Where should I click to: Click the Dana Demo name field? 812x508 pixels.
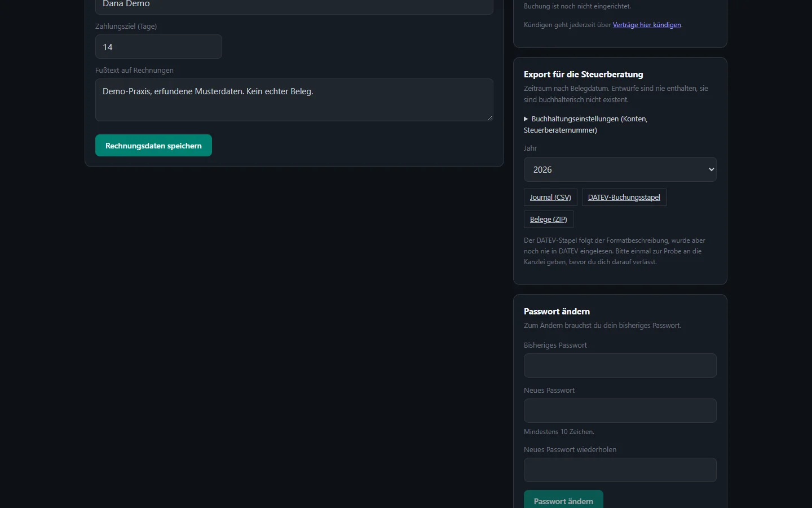(294, 6)
